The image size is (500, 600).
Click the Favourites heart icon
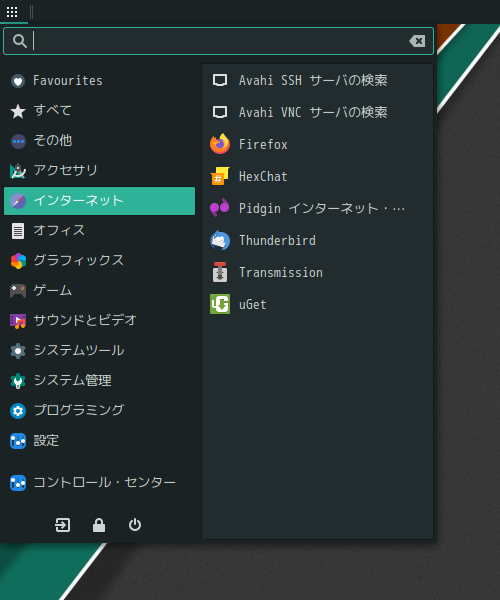pyautogui.click(x=18, y=81)
